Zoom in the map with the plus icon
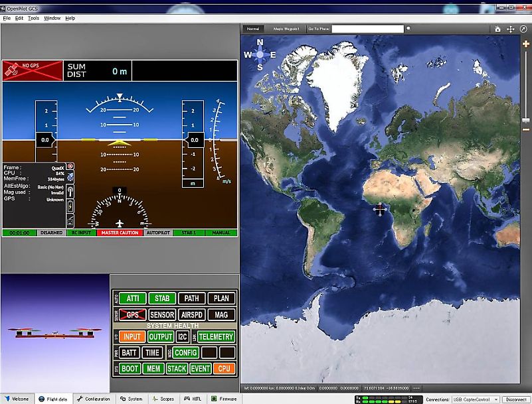 525,44
